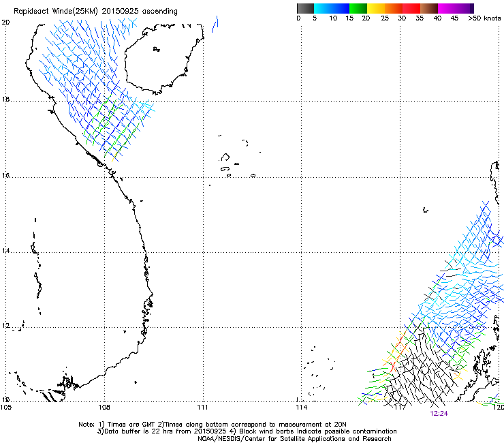Click the longitude label "105"
The width and height of the screenshot is (504, 443).
pos(5,408)
